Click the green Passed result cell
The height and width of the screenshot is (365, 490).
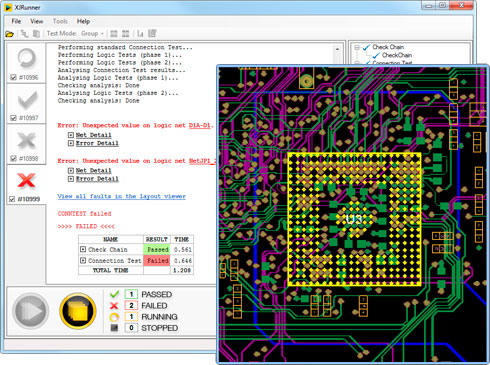tap(157, 249)
